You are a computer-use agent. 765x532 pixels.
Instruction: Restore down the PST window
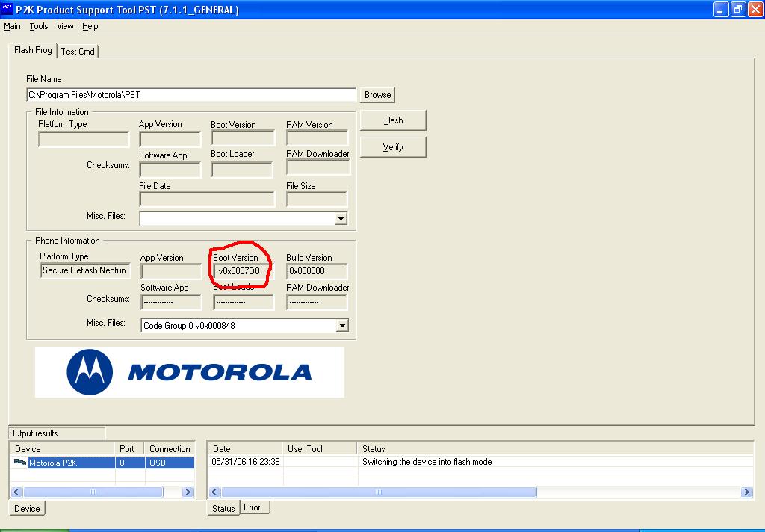click(738, 9)
